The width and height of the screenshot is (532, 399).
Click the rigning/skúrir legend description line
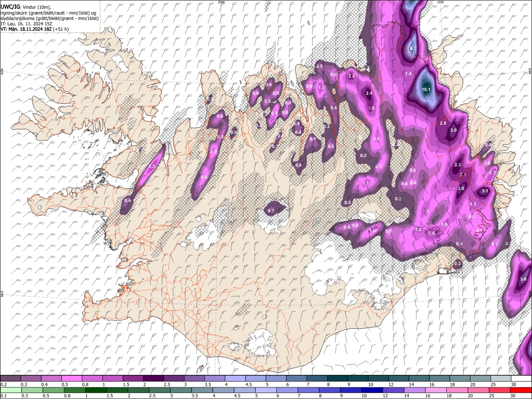pyautogui.click(x=49, y=13)
